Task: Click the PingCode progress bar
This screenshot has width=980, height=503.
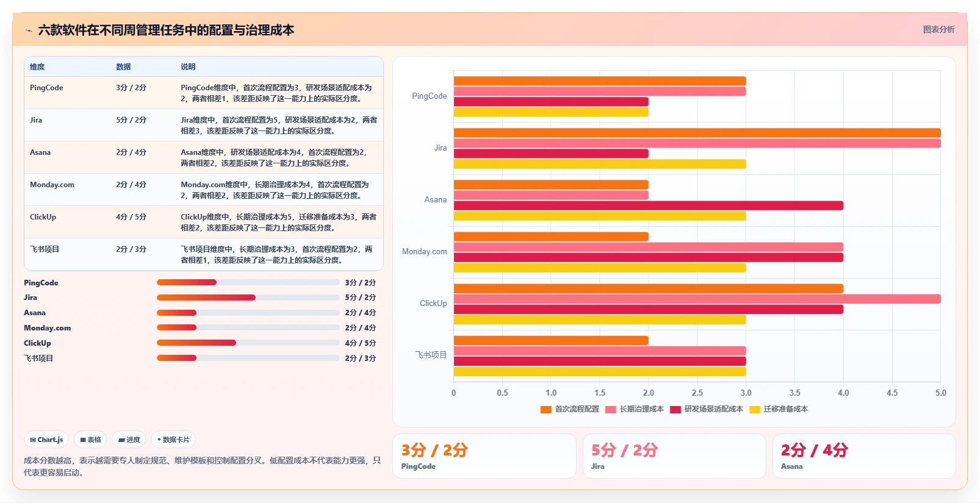Action: [248, 282]
